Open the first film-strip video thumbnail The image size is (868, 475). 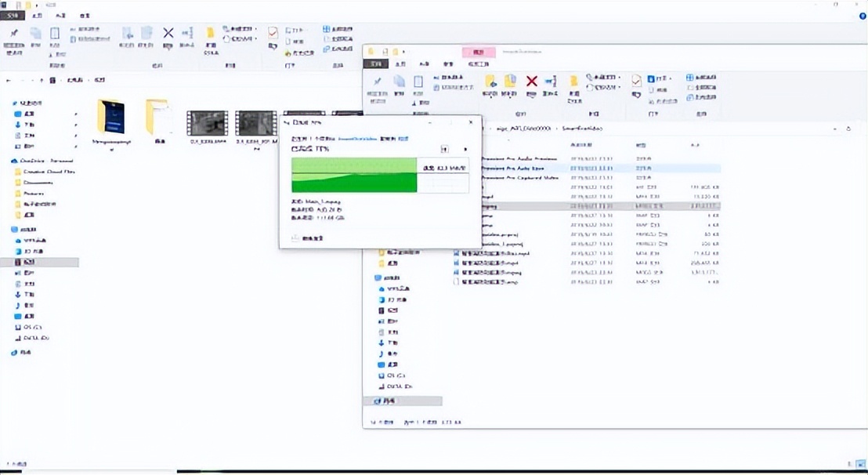pyautogui.click(x=207, y=123)
